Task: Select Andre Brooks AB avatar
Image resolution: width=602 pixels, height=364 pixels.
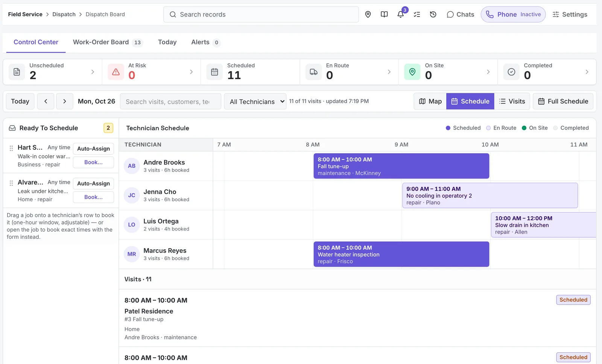Action: (132, 166)
